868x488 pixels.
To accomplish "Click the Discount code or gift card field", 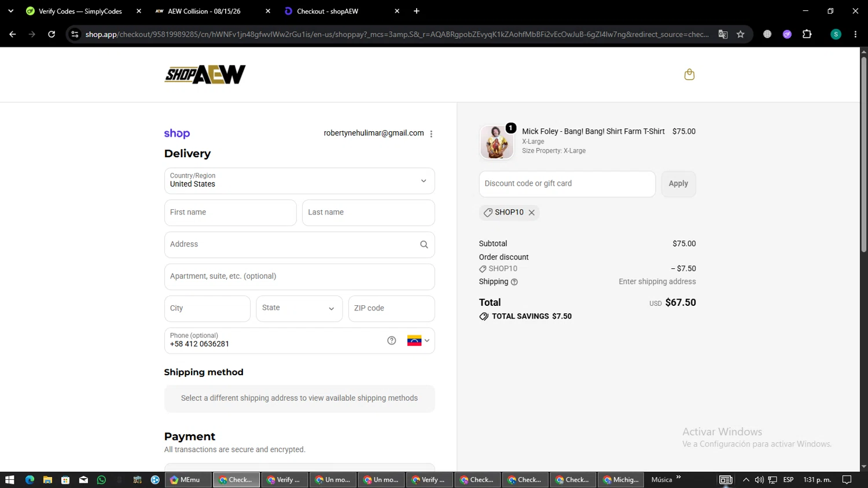I will tap(567, 184).
